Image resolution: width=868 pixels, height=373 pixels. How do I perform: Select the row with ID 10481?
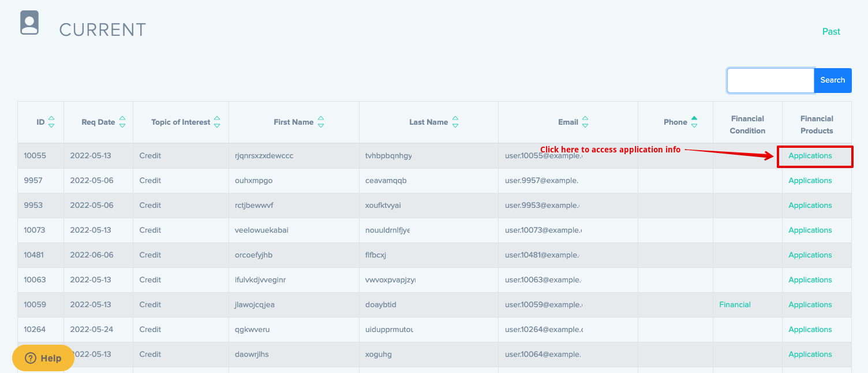33,255
